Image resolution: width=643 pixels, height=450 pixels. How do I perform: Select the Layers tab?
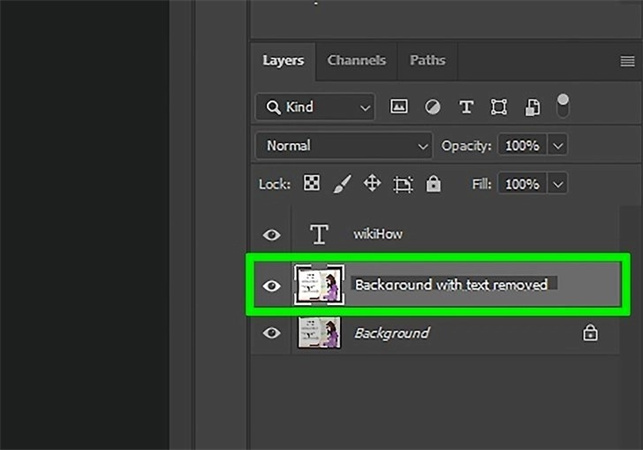point(283,60)
